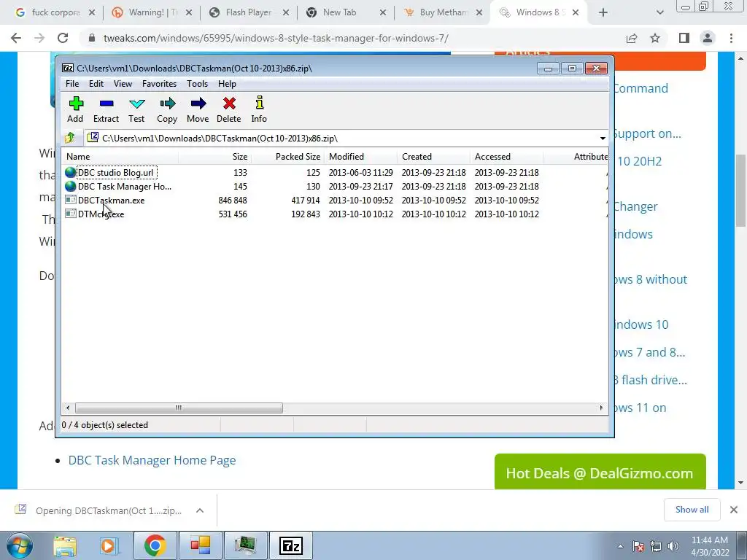Sort files by Name column
The width and height of the screenshot is (747, 560).
click(120, 157)
